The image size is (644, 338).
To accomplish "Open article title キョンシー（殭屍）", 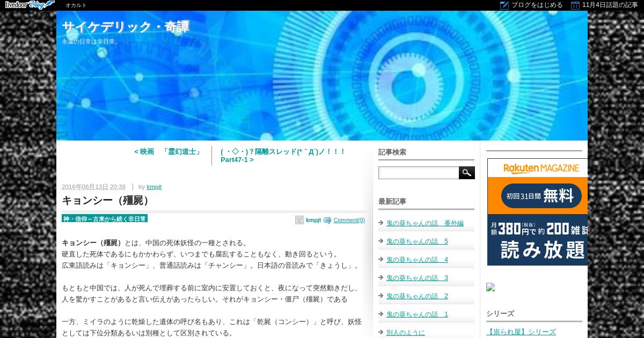I will (107, 201).
